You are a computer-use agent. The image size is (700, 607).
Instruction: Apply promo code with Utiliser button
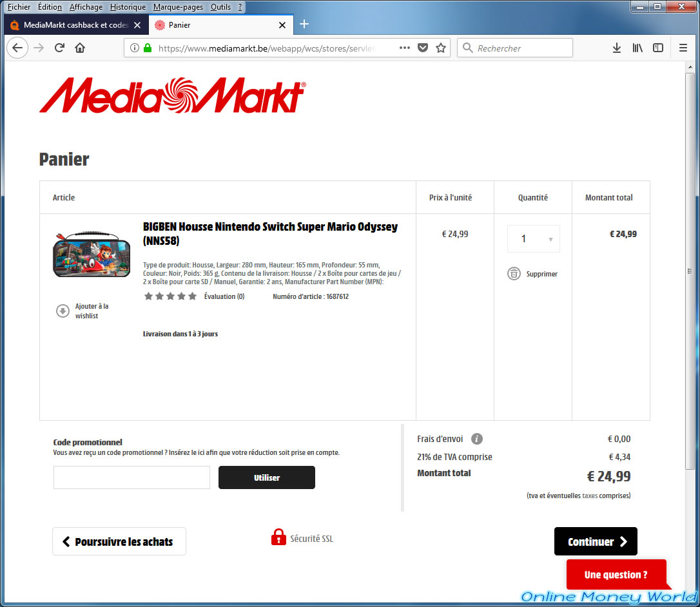(266, 477)
